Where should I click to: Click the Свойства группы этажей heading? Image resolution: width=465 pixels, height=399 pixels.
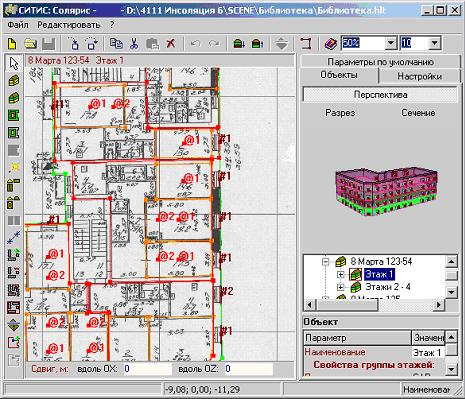pos(374,365)
